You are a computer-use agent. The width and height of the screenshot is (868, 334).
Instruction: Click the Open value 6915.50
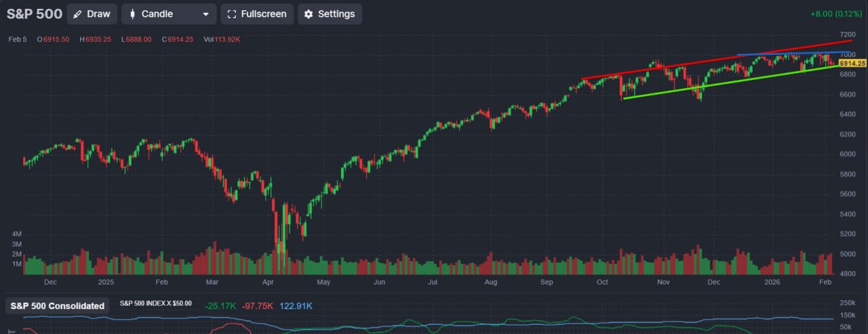[x=53, y=39]
